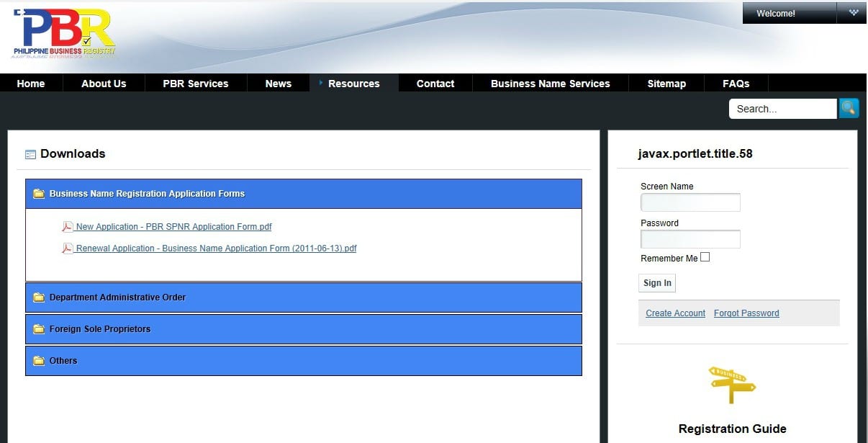Image resolution: width=868 pixels, height=443 pixels.
Task: Open the Forgot Password link
Action: click(x=746, y=313)
